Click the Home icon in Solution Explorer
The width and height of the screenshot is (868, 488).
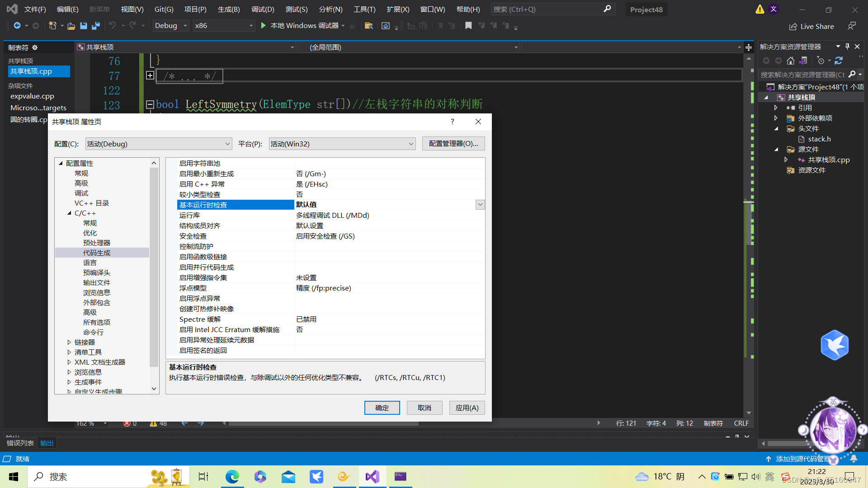791,60
